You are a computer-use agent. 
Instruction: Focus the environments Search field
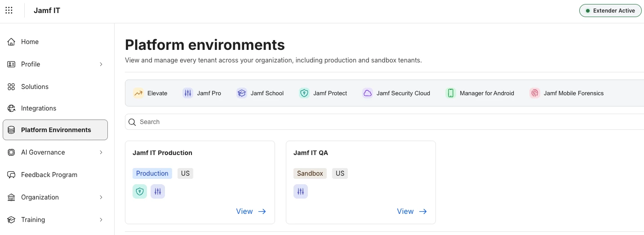pos(385,122)
